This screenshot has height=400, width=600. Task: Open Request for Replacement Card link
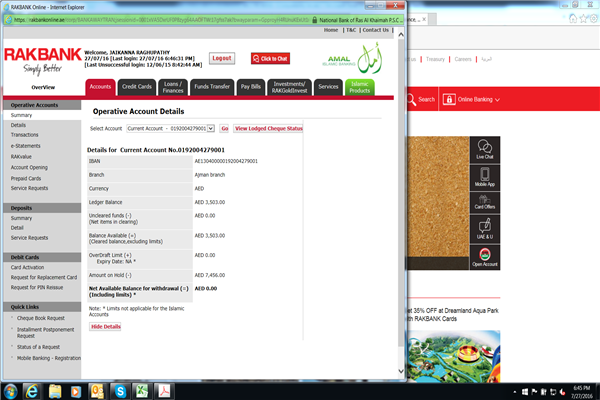[44, 277]
